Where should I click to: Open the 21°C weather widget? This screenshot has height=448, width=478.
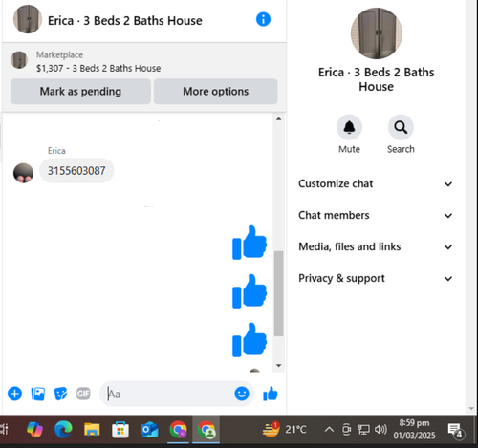click(x=284, y=430)
